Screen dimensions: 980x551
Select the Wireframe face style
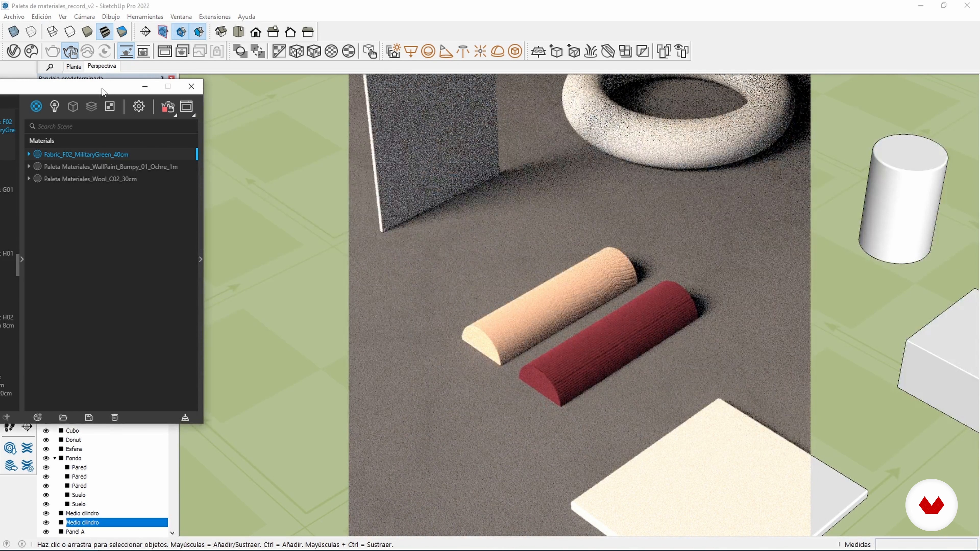(53, 32)
